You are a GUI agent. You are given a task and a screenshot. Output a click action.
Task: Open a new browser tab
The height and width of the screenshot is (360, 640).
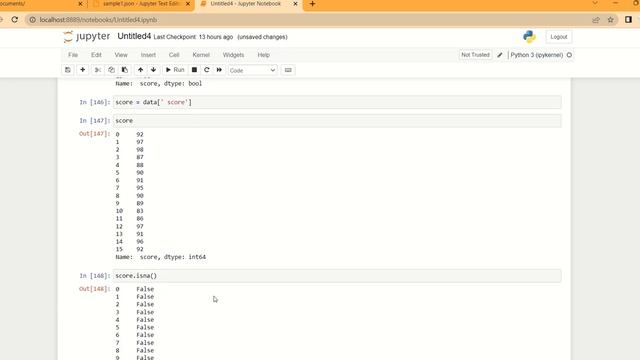click(x=312, y=4)
